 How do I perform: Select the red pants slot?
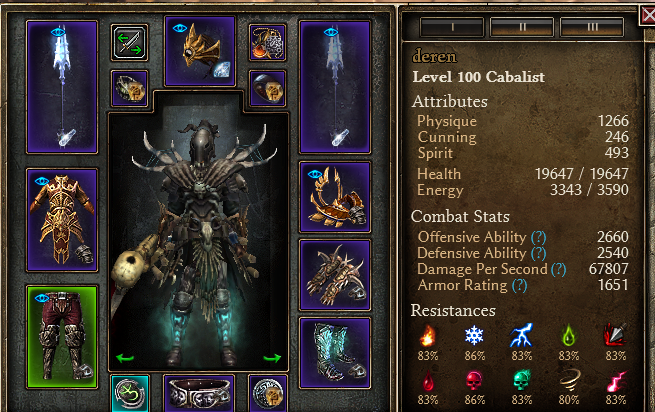click(62, 337)
